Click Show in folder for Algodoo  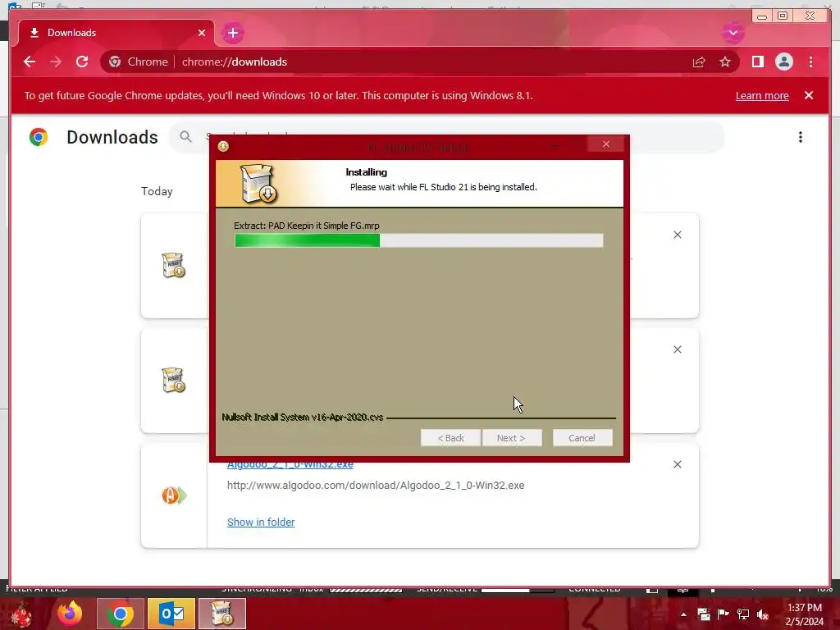click(261, 522)
